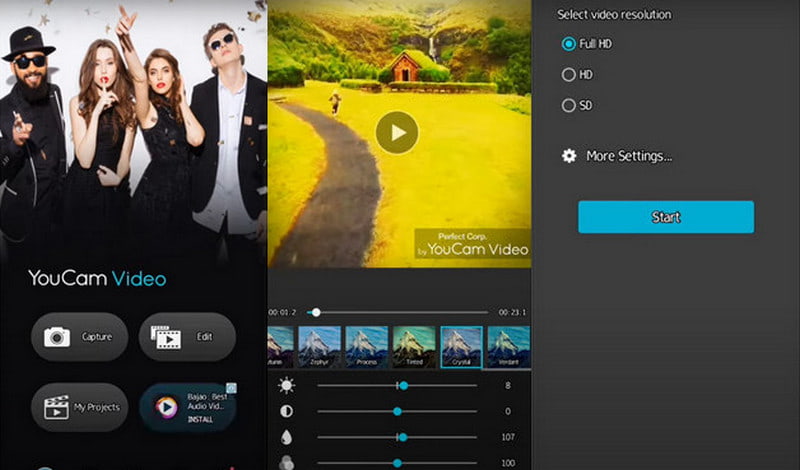Screen dimensions: 800x470
Task: Click the brightness value 8
Action: (508, 386)
